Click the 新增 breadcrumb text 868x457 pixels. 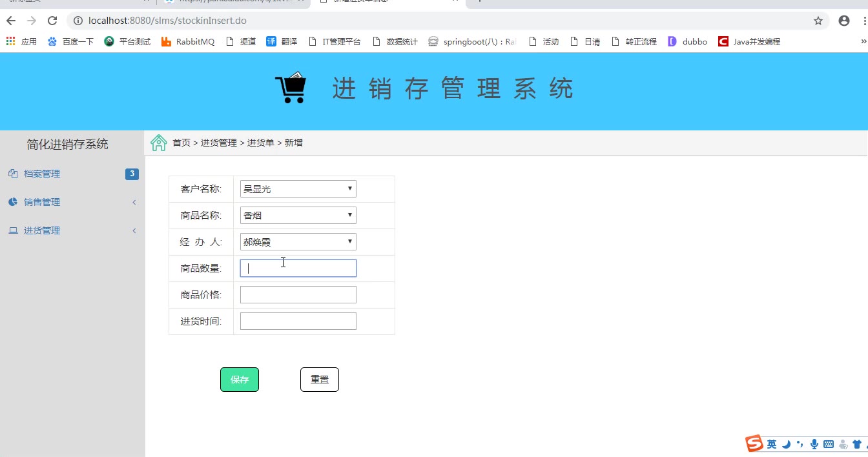pyautogui.click(x=294, y=143)
